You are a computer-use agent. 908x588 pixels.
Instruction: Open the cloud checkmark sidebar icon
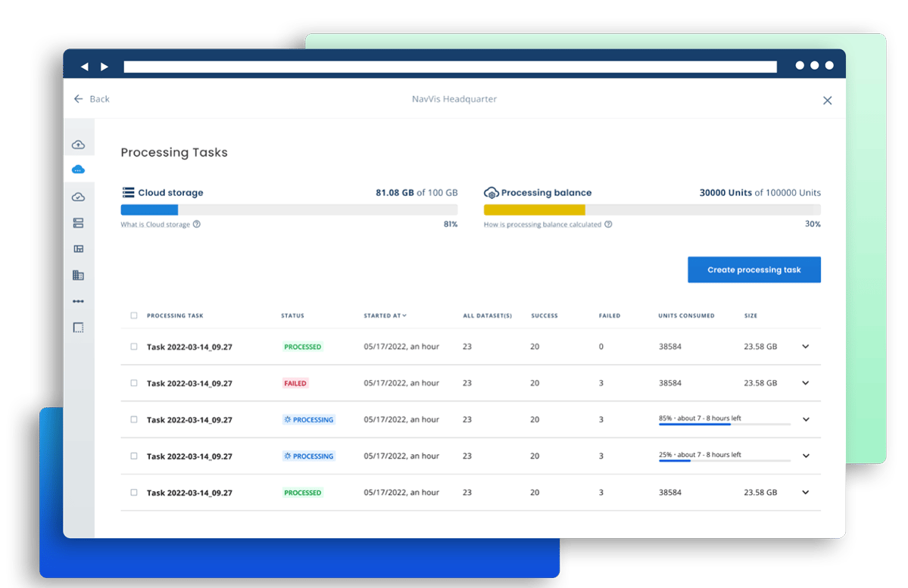pyautogui.click(x=78, y=197)
